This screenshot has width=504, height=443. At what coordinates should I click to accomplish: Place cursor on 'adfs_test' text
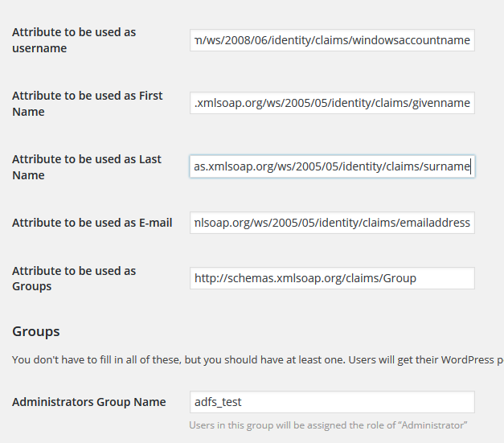218,402
